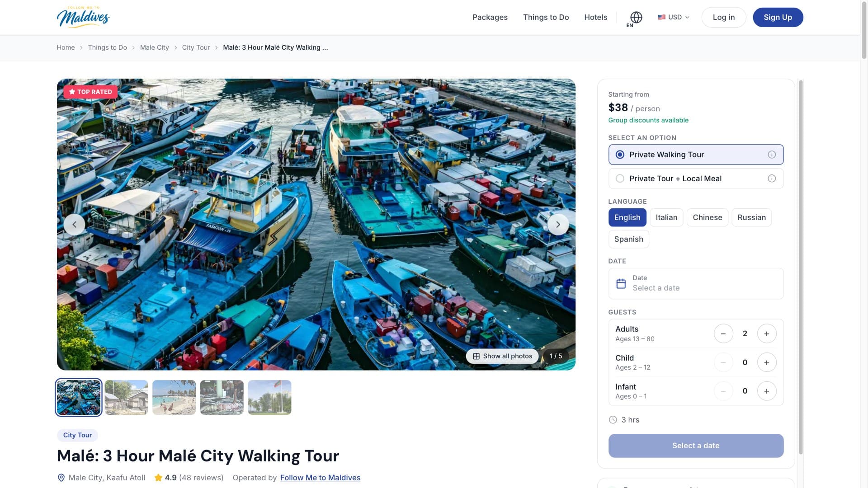Go to Things to Do breadcrumb

[x=107, y=47]
